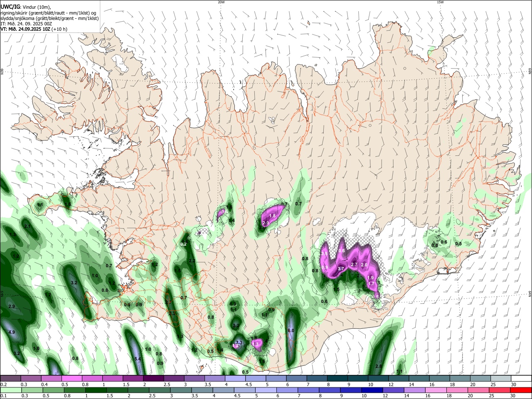
Task: Click the '2.9' precipitation value on the map
Action: (12, 306)
